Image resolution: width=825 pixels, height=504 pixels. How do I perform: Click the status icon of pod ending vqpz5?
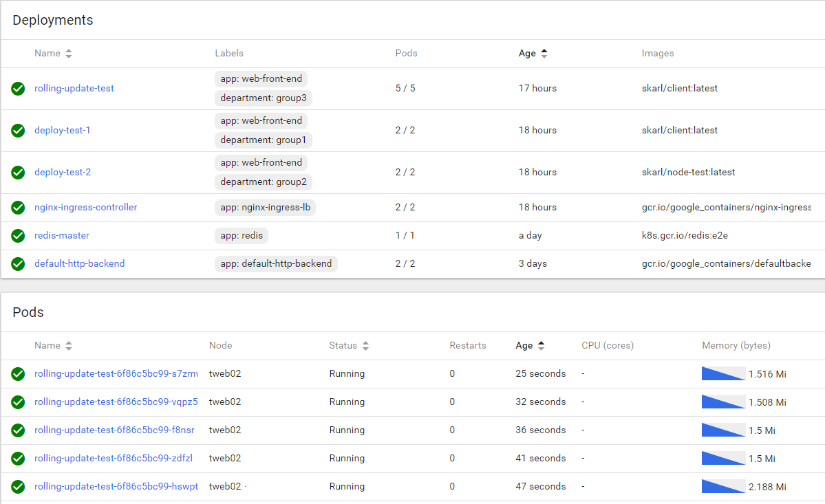(x=18, y=402)
